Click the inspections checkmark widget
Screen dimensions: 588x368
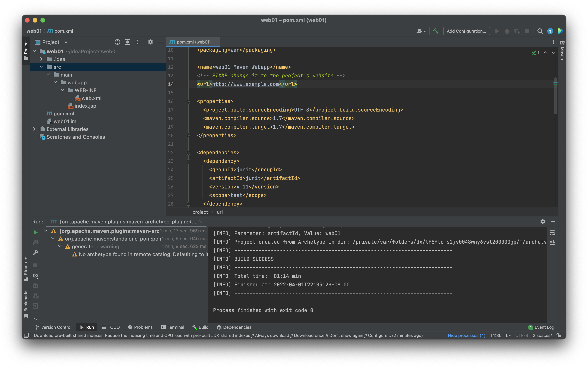point(535,53)
